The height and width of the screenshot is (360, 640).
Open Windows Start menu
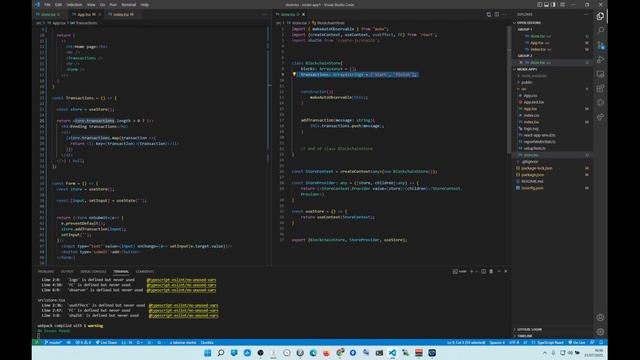click(x=207, y=353)
